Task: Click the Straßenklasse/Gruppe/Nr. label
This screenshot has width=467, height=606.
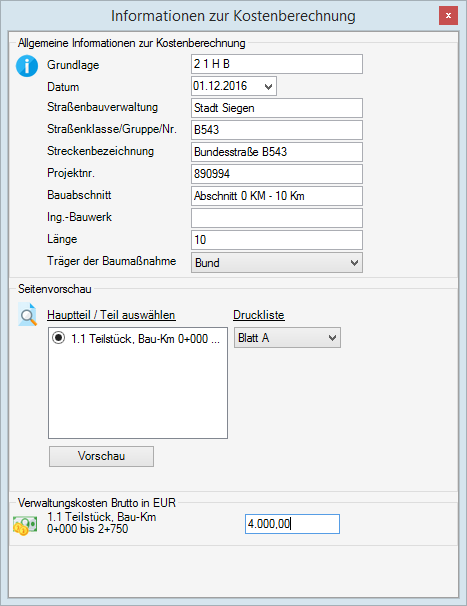Action: coord(112,129)
